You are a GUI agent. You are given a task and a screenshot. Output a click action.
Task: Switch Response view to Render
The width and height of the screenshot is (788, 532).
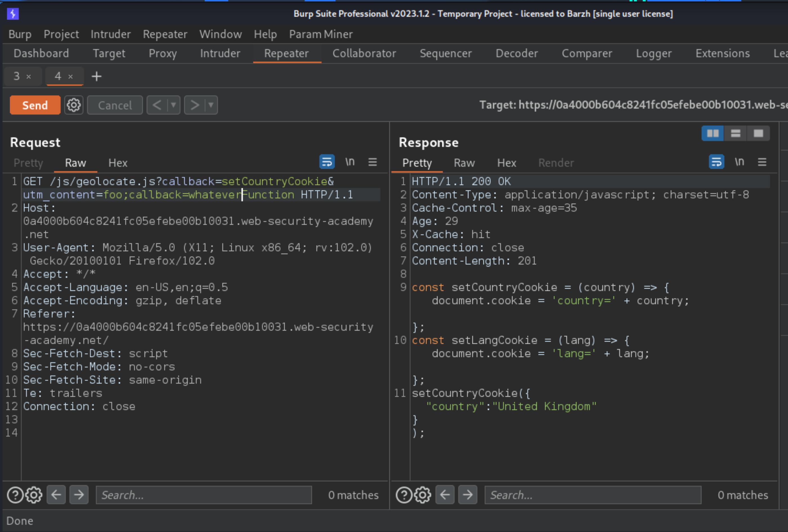556,163
